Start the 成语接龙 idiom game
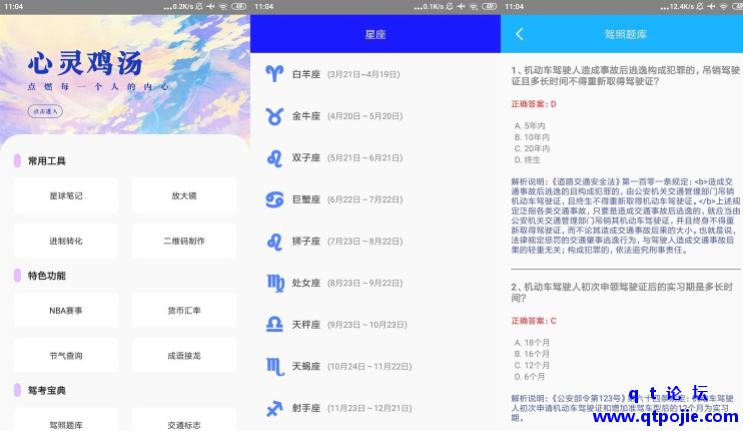Image resolution: width=743 pixels, height=431 pixels. [x=183, y=355]
